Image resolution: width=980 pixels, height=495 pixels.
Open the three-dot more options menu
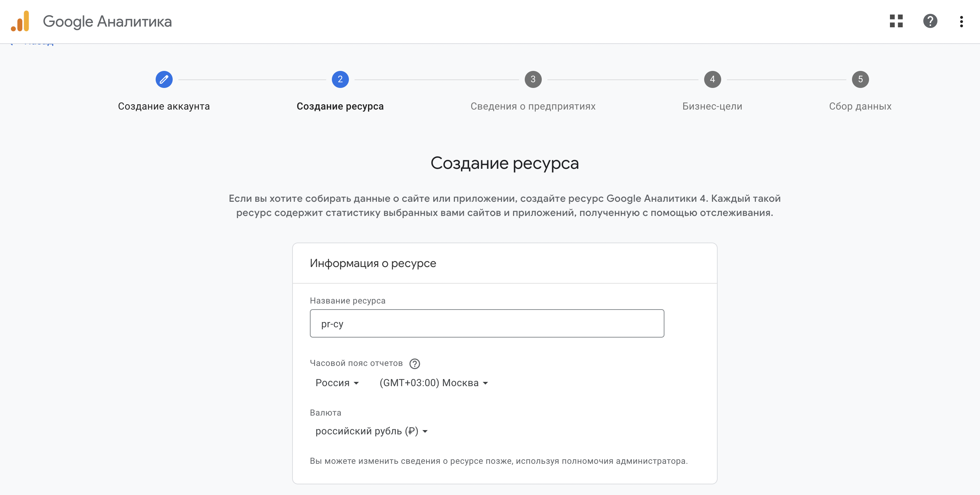click(961, 21)
